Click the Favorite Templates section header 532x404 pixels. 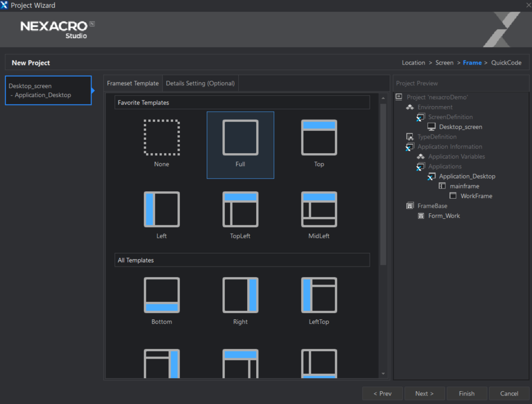point(242,102)
